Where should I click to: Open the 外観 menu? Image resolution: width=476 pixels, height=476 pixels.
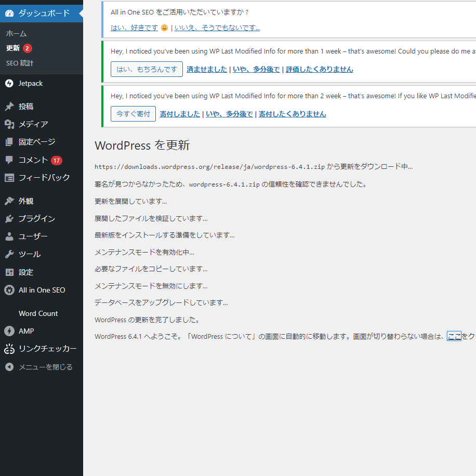42,201
